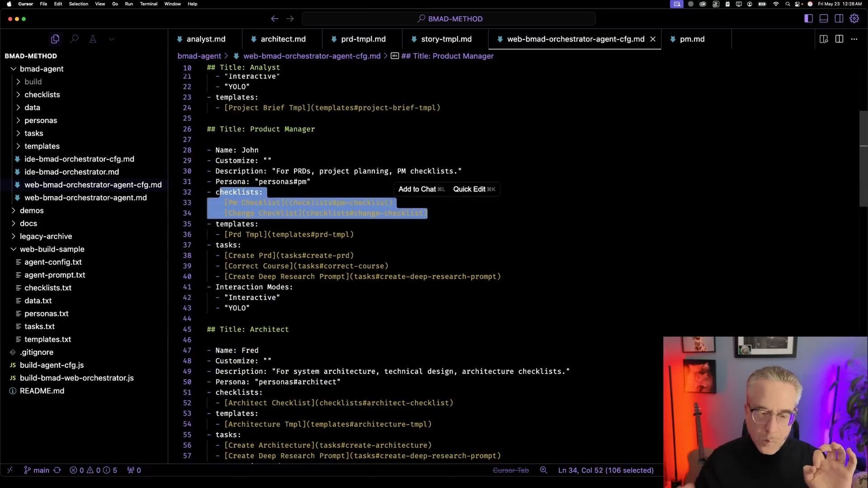Expand the checklists folder
Viewport: 868px width, 488px height.
pos(42,94)
